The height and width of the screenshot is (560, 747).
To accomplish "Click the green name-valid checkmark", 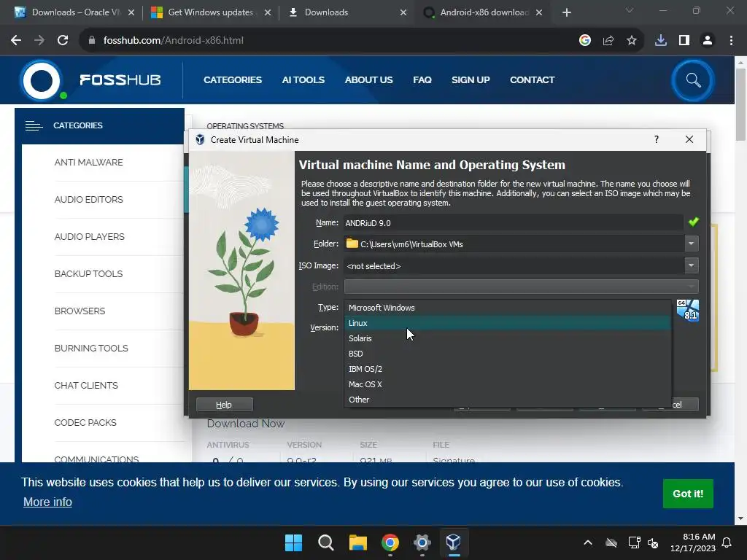I will click(693, 222).
